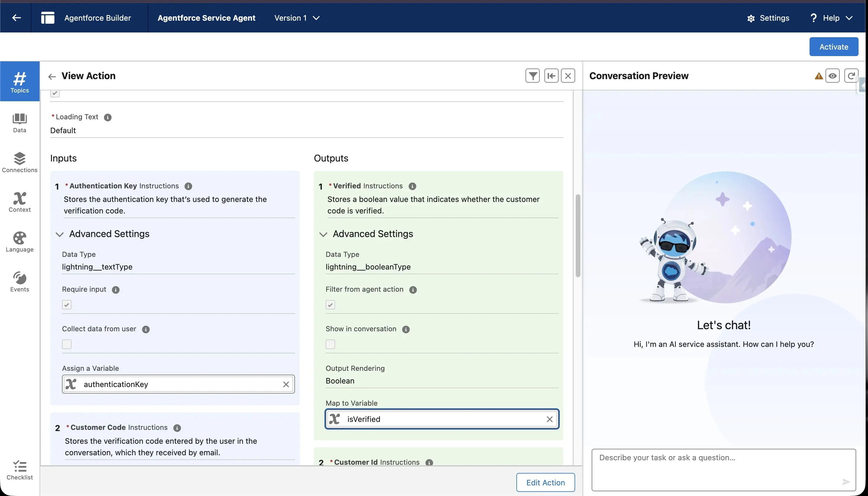Open the Data sidebar section
Image resolution: width=868 pixels, height=496 pixels.
tap(19, 123)
